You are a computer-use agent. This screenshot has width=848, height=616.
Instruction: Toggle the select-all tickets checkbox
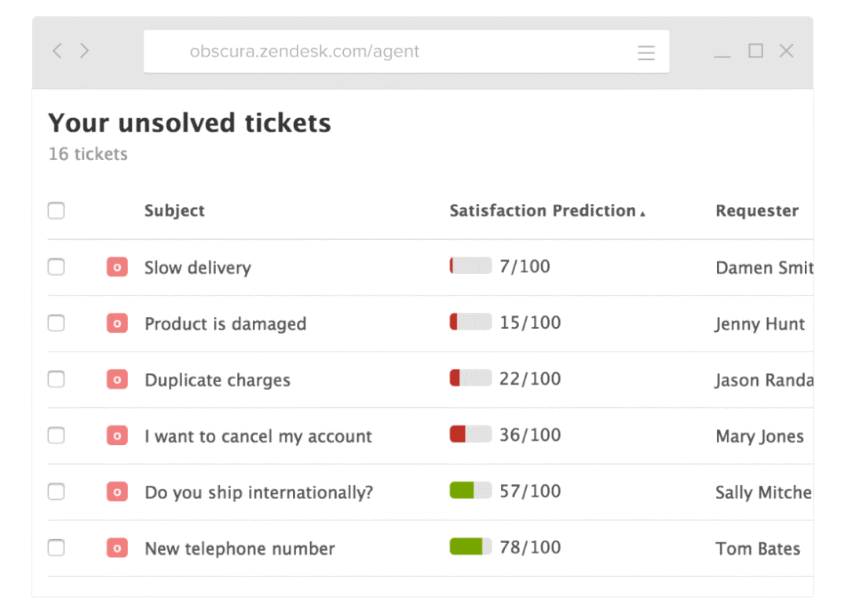(57, 210)
